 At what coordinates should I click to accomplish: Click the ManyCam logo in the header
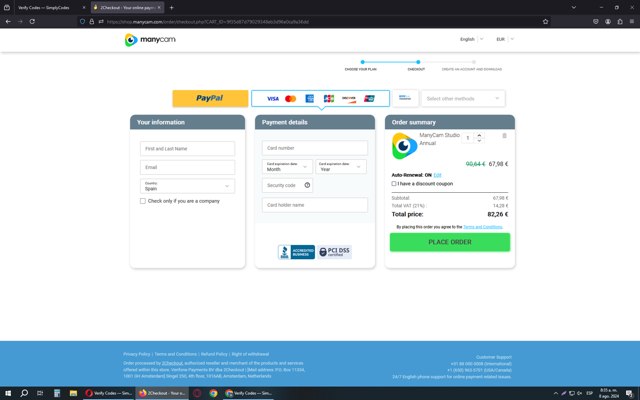click(150, 40)
